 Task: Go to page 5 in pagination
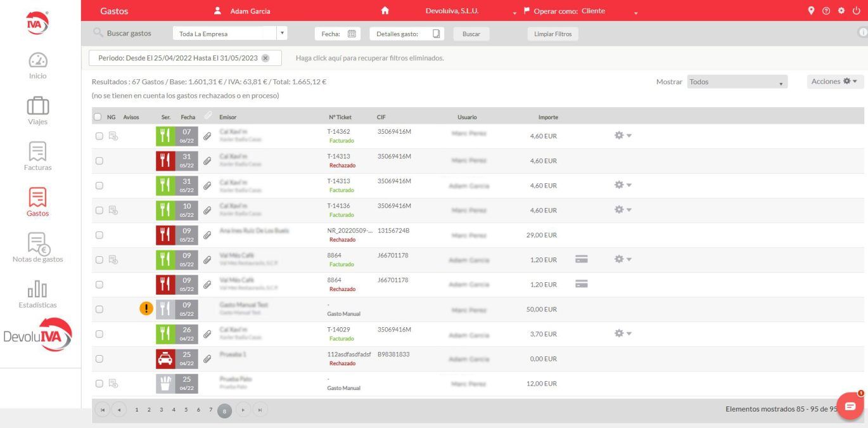coord(186,410)
